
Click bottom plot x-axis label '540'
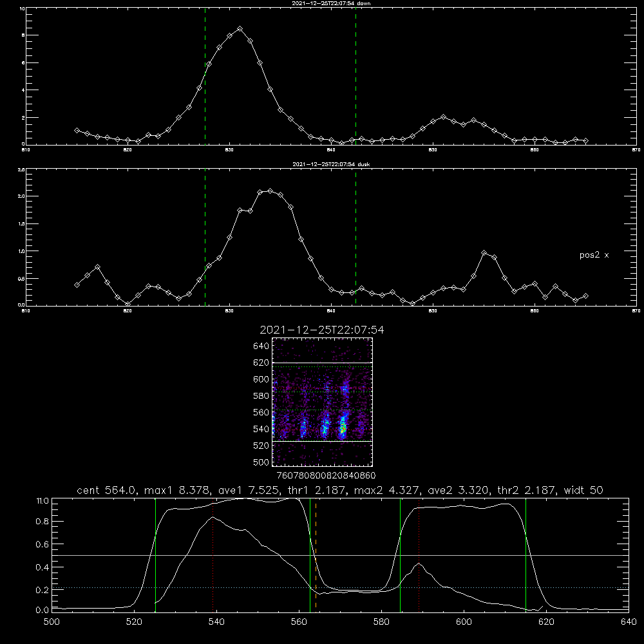point(216,622)
